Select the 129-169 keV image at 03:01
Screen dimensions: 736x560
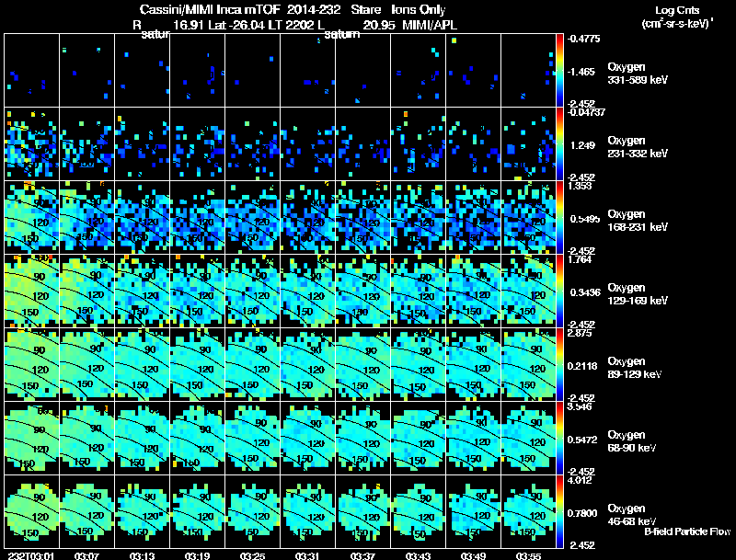31,291
